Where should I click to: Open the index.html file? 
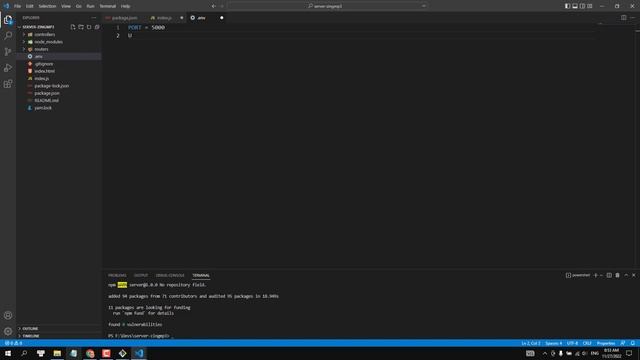[x=44, y=71]
